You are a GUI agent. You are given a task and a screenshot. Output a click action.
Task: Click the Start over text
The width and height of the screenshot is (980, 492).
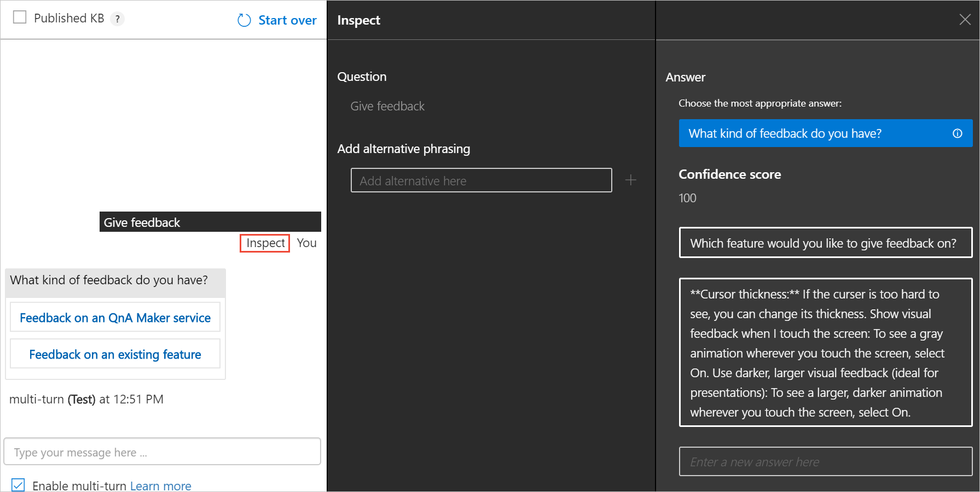tap(287, 20)
